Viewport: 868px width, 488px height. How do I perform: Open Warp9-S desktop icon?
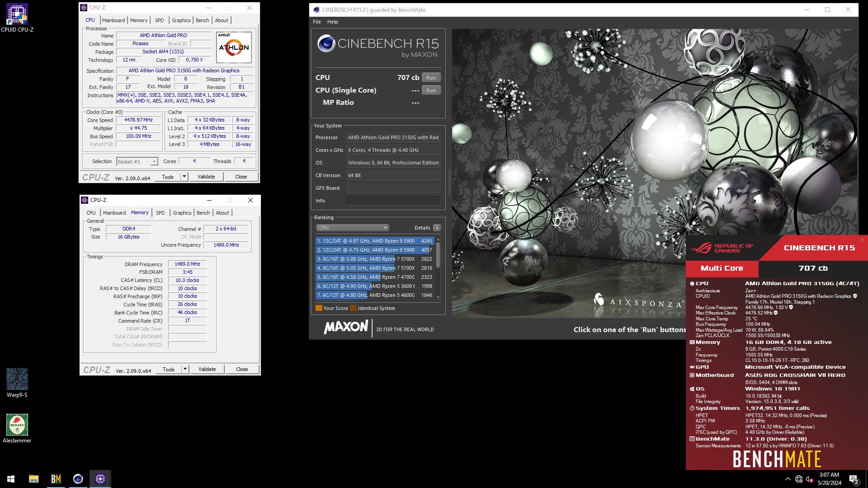17,383
